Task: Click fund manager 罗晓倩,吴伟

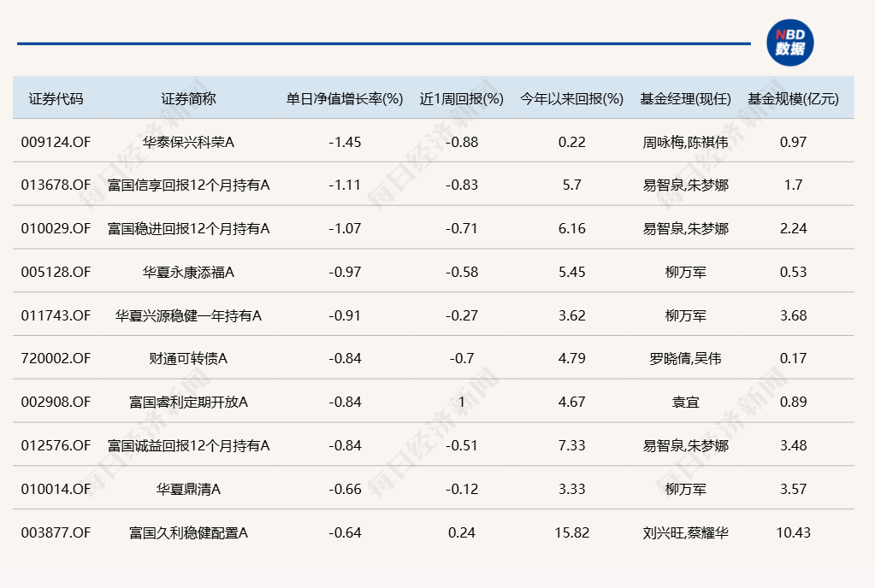Action: [685, 358]
